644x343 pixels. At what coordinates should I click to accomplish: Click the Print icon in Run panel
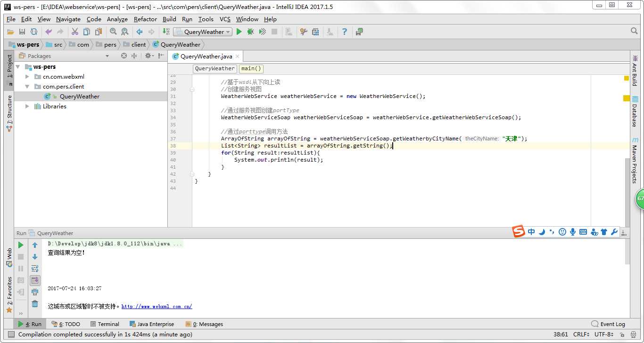point(35,292)
